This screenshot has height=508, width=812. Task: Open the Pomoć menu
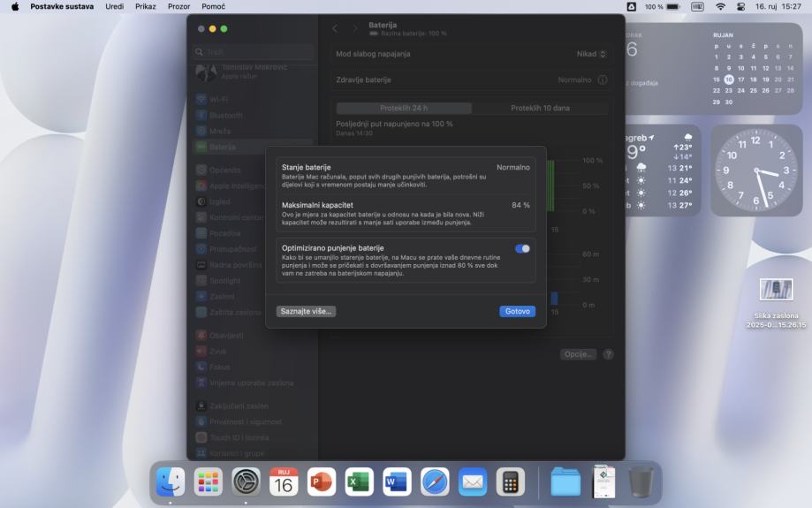[213, 7]
